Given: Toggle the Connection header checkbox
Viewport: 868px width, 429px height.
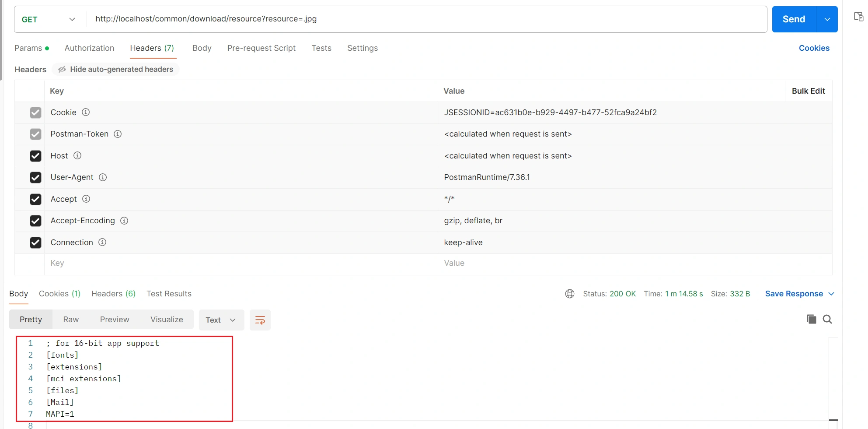Looking at the screenshot, I should (x=35, y=243).
